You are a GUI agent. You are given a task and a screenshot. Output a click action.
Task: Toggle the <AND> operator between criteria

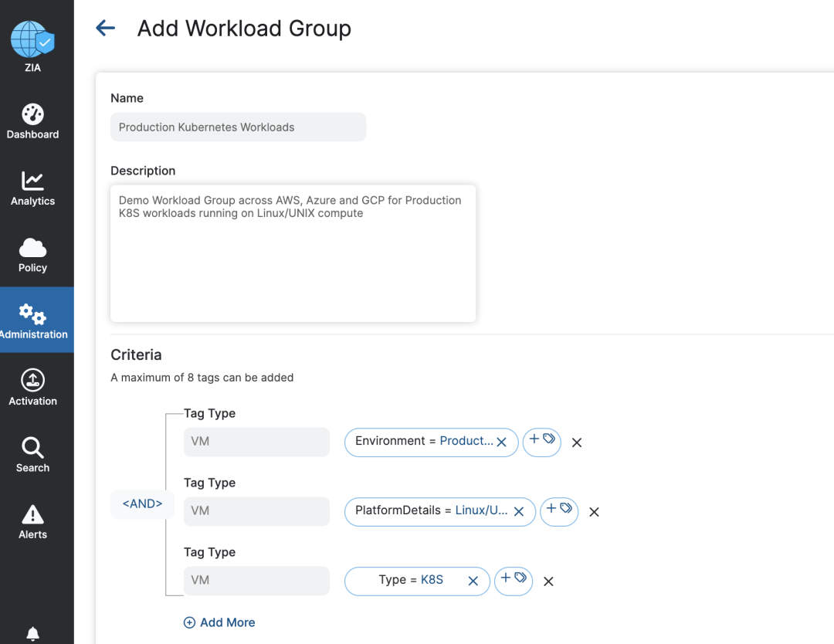click(x=142, y=503)
